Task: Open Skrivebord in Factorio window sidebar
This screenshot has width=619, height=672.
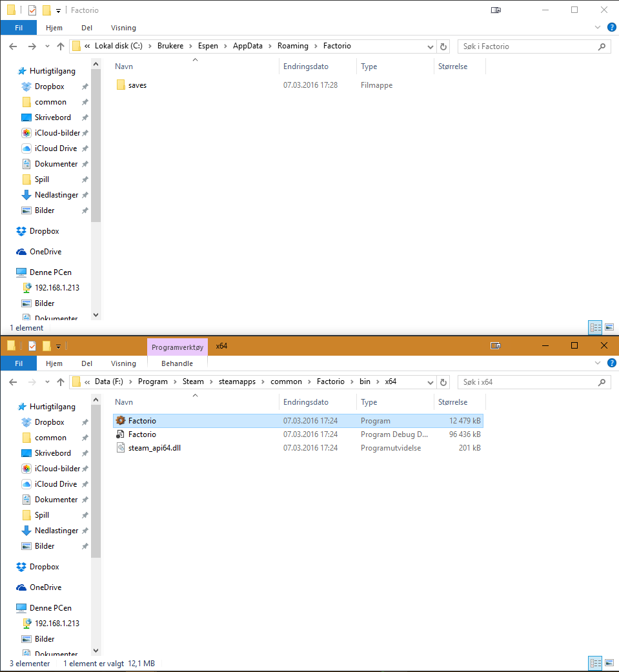Action: [53, 117]
